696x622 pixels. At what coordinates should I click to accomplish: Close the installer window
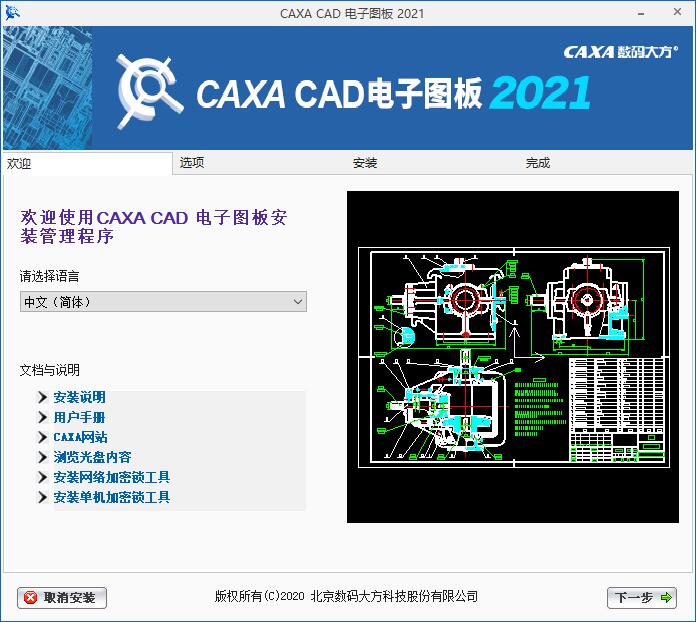click(x=677, y=12)
